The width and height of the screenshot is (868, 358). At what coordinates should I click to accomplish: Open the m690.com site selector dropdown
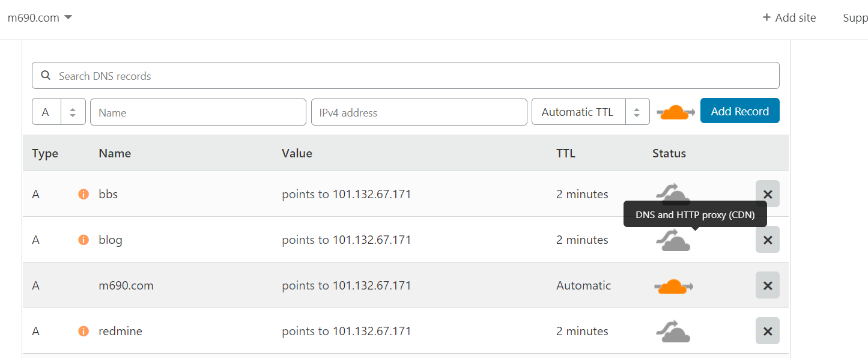[40, 17]
